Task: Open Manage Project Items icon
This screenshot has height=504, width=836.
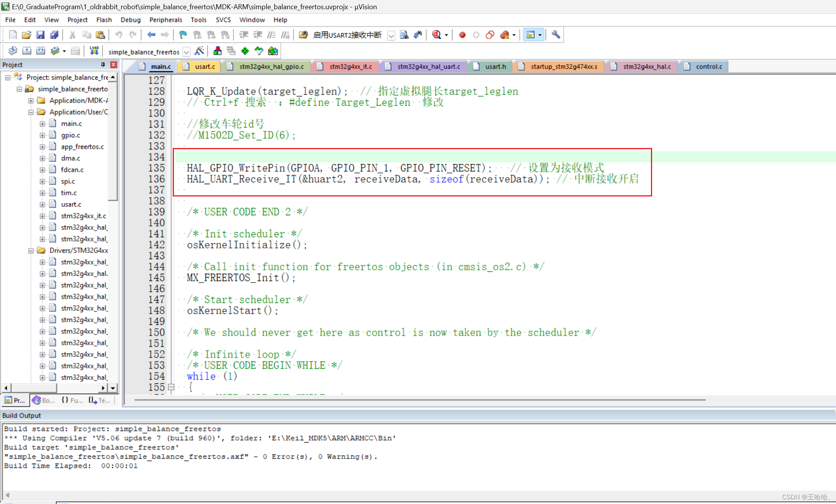Action: pyautogui.click(x=217, y=51)
